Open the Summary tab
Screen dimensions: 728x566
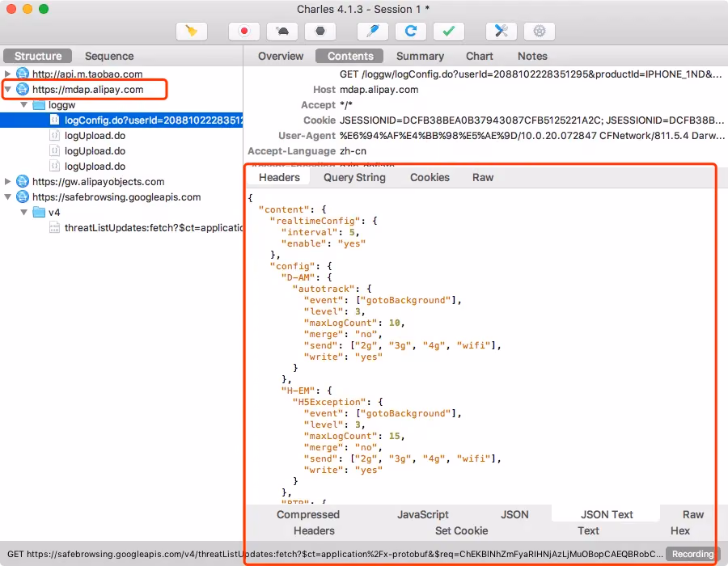(420, 56)
